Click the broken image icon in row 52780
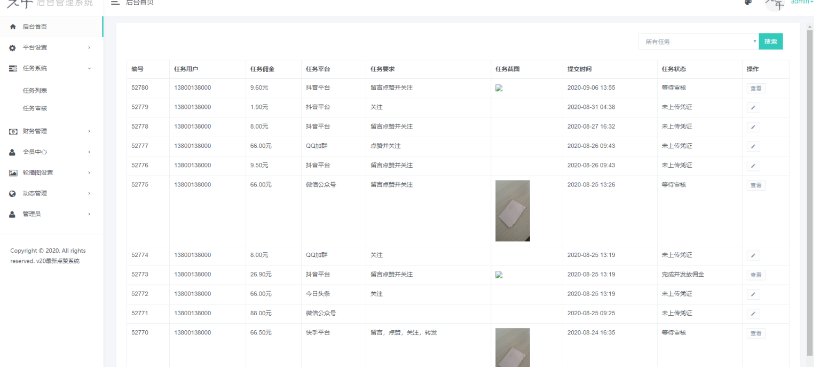814x367 pixels. 499,88
